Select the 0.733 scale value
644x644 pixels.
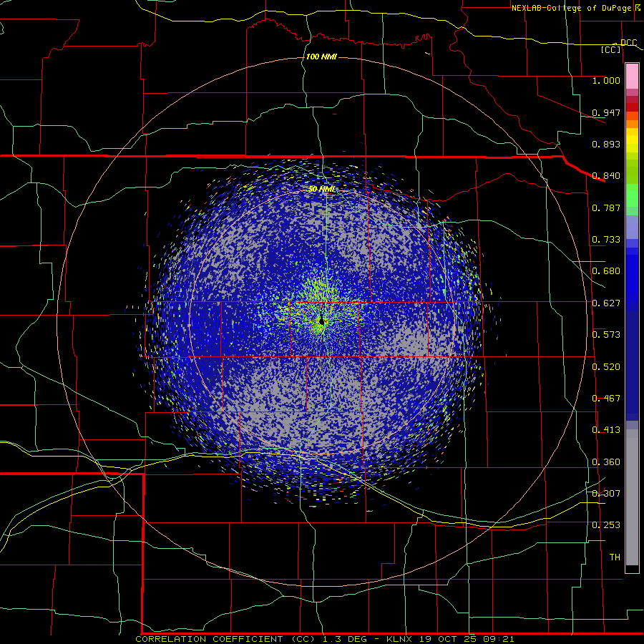point(606,240)
